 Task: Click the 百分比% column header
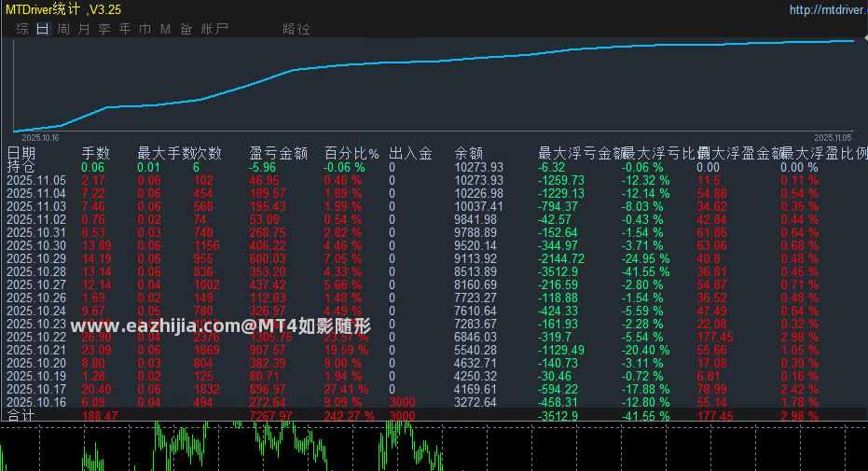click(351, 153)
